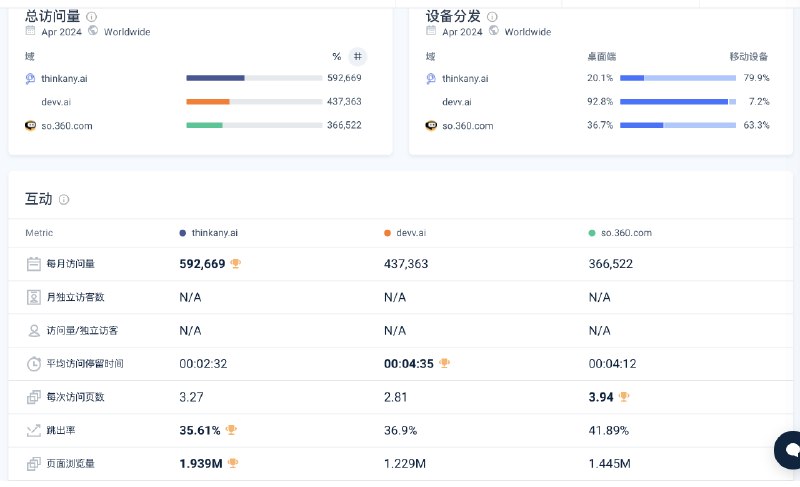Click thinkany.ai favicon in 设备分发 list
800x487 pixels.
pos(431,79)
